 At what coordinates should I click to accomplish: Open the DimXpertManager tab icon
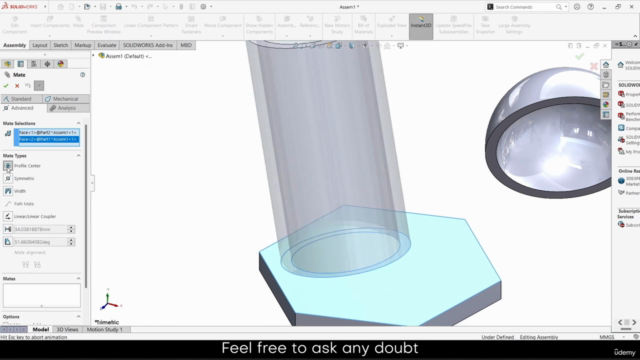point(47,64)
